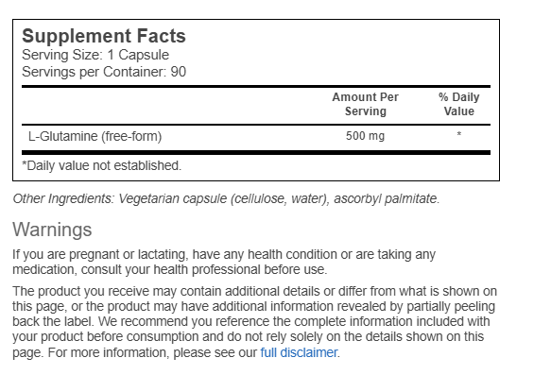Click the Servings per Container: 90 line
Screen dimensions: 534x392
[104, 72]
